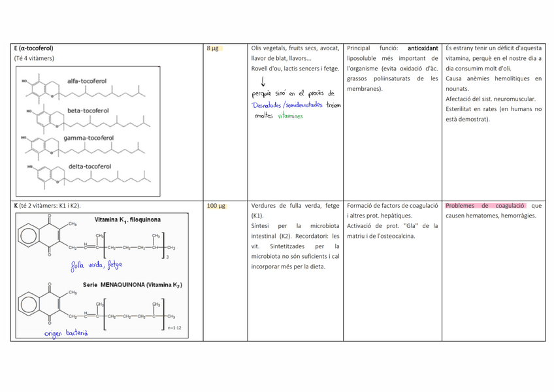The height and width of the screenshot is (392, 554).
Task: Select the highlighted '100 µg' value
Action: coord(216,206)
